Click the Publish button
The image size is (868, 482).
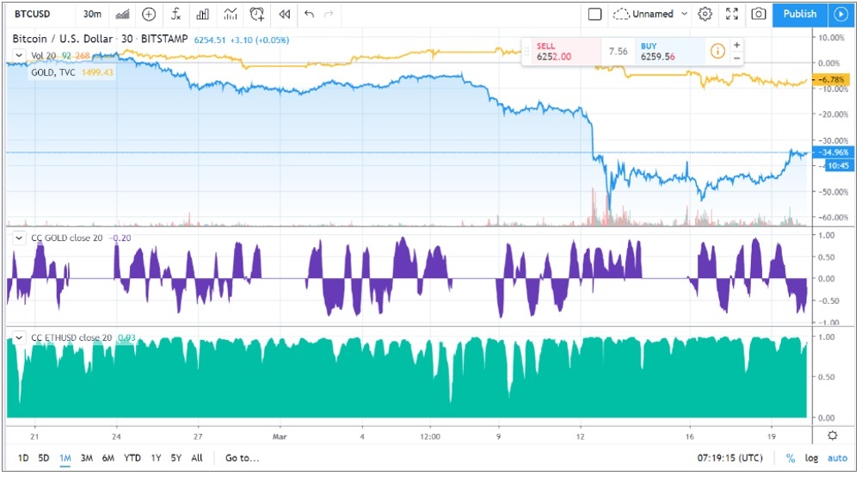[800, 14]
